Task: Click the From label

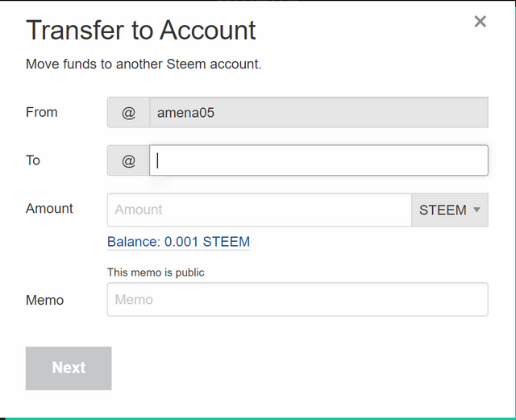Action: pyautogui.click(x=42, y=112)
